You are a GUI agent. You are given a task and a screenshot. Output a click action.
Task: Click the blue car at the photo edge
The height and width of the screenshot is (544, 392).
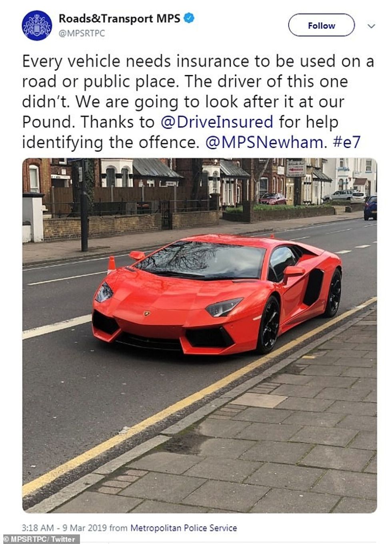point(370,208)
